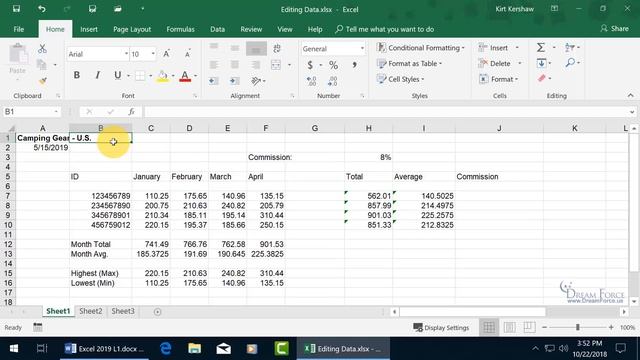Click the Format Painter brush icon
The image size is (640, 360).
point(42,81)
